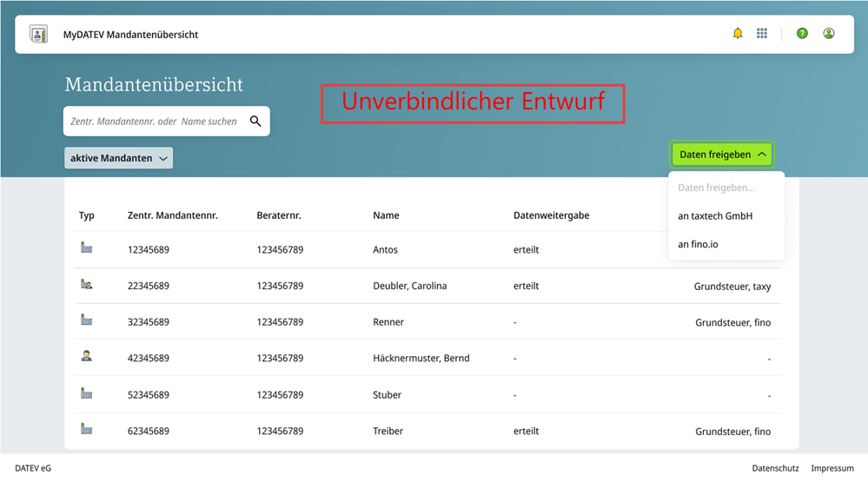Open the user profile icon

coord(828,34)
